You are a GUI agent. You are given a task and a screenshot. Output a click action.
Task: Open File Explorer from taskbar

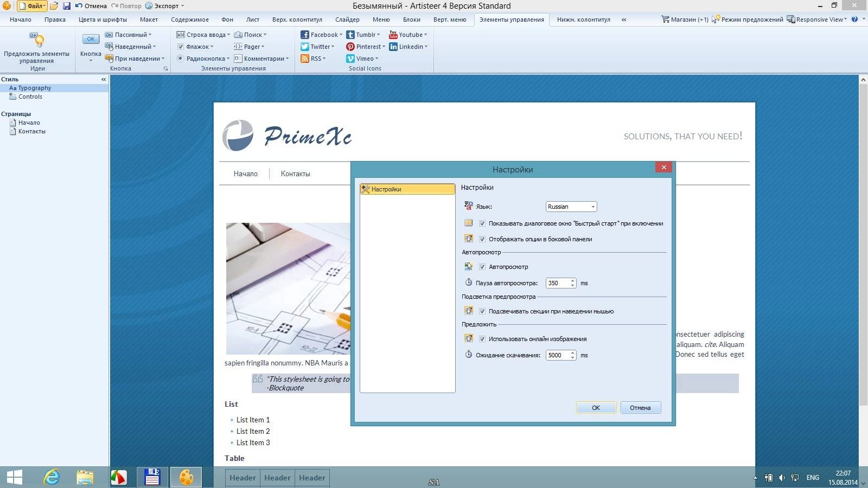(x=85, y=477)
